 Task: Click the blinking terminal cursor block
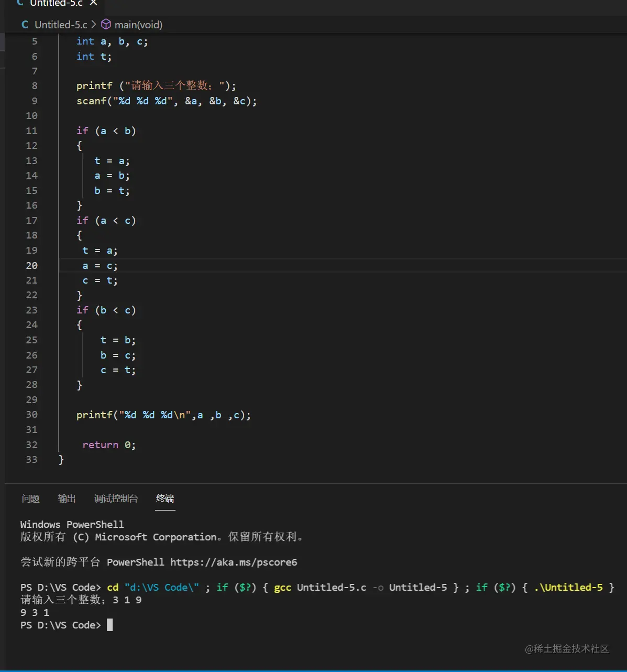110,625
